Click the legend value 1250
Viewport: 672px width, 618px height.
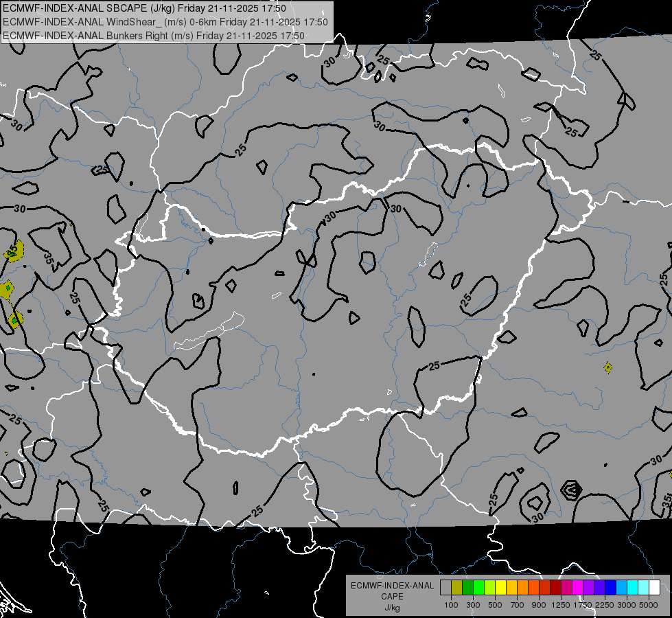pyautogui.click(x=561, y=605)
